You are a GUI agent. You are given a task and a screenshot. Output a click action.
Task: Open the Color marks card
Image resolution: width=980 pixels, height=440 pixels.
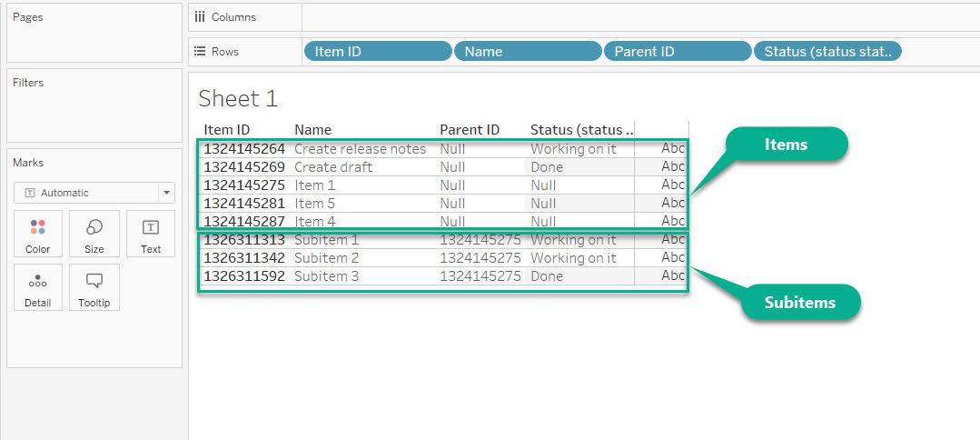[38, 234]
